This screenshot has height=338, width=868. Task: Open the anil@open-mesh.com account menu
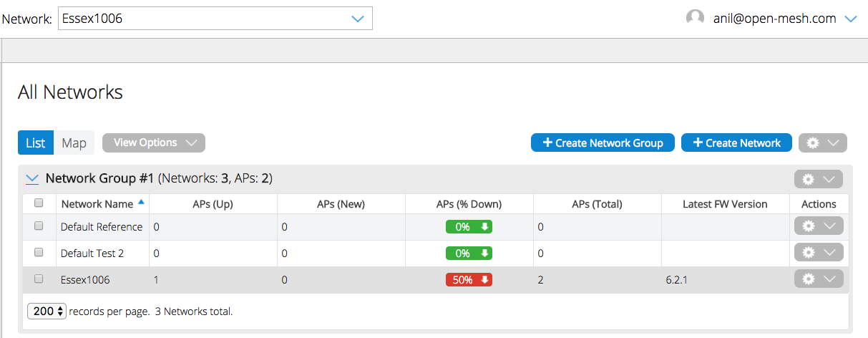pos(785,19)
